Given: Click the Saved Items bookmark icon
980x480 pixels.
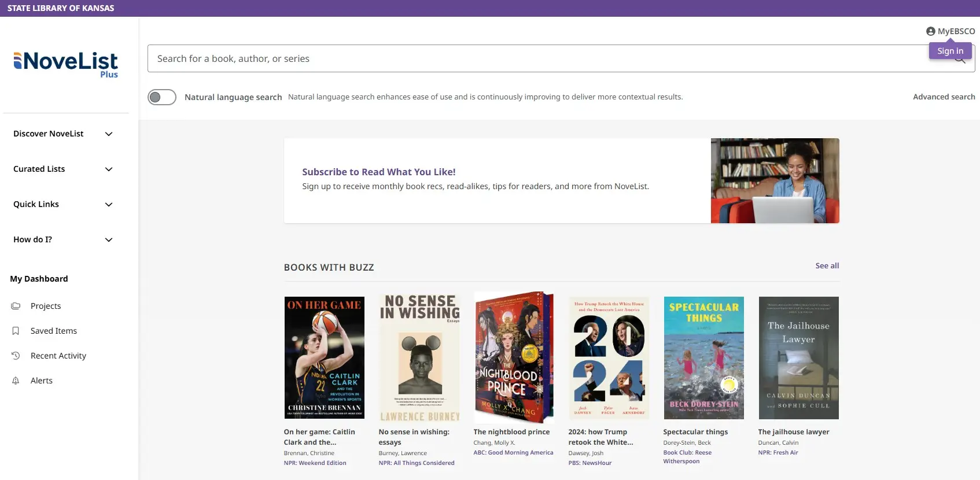Looking at the screenshot, I should point(16,331).
